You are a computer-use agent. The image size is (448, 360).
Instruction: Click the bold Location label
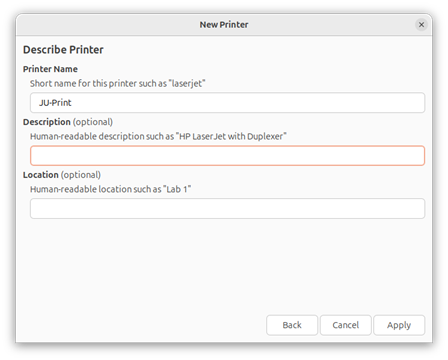(41, 175)
